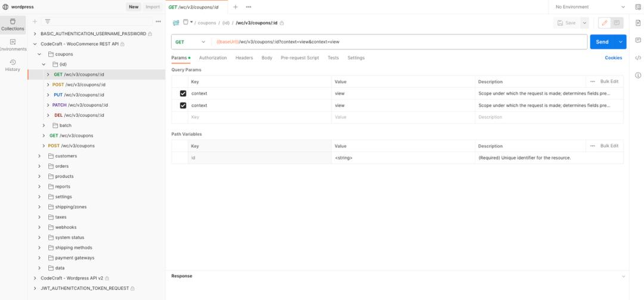This screenshot has width=644, height=300.
Task: Click the HTTP icon in the breadcrumb
Action: pos(176,23)
